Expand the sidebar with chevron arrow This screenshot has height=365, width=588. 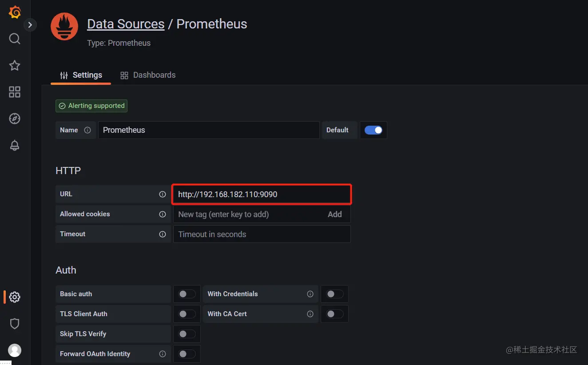30,25
